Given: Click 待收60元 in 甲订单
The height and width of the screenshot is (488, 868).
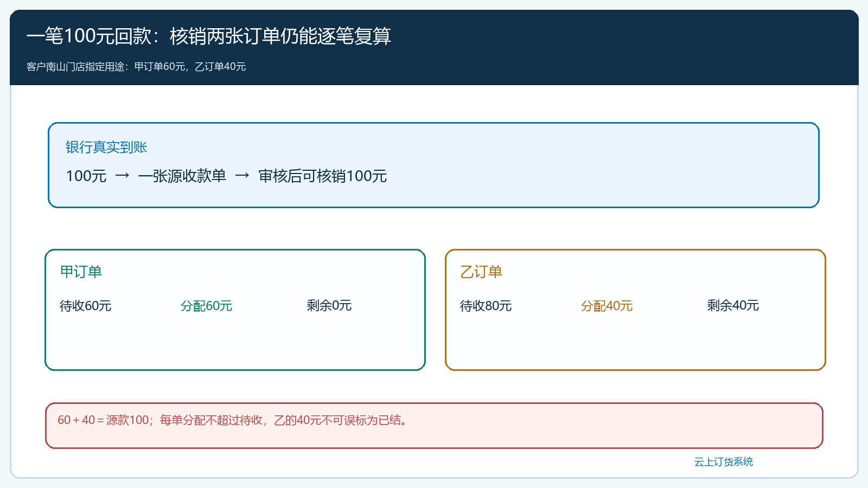Looking at the screenshot, I should [x=86, y=306].
